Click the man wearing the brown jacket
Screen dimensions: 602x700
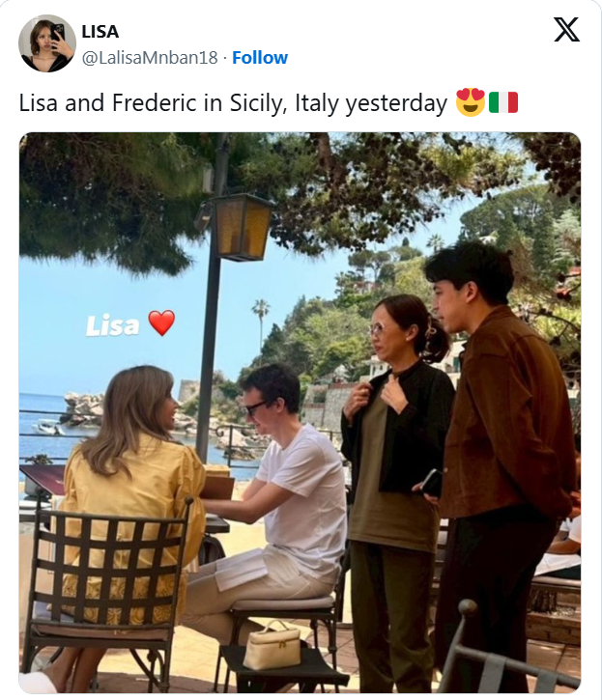[x=501, y=464]
